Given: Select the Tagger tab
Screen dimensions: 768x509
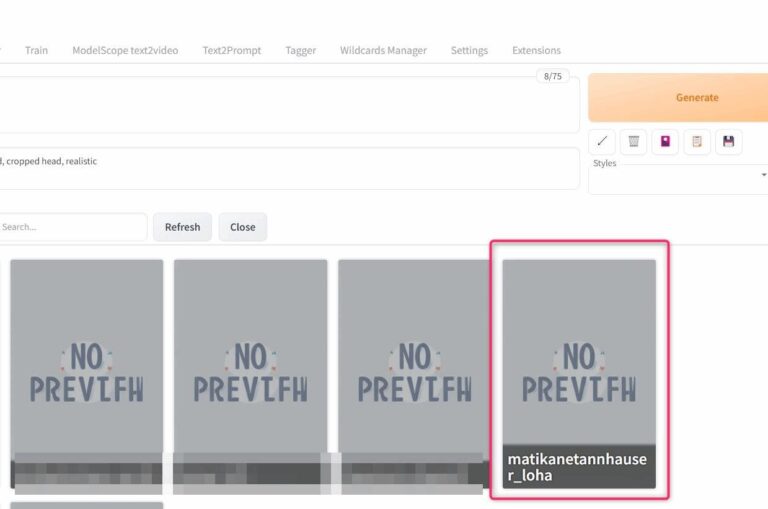Looking at the screenshot, I should [x=300, y=50].
